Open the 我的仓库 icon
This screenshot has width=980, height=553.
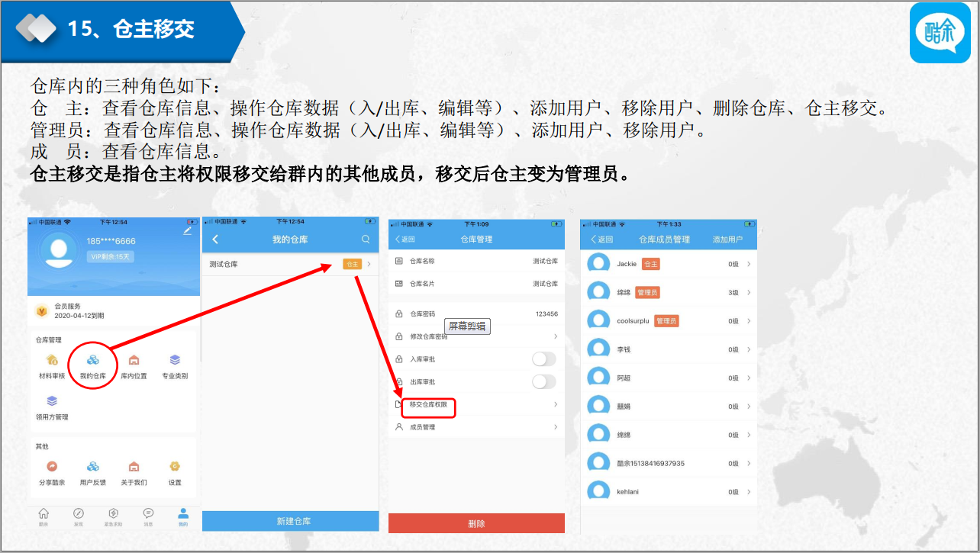click(92, 360)
